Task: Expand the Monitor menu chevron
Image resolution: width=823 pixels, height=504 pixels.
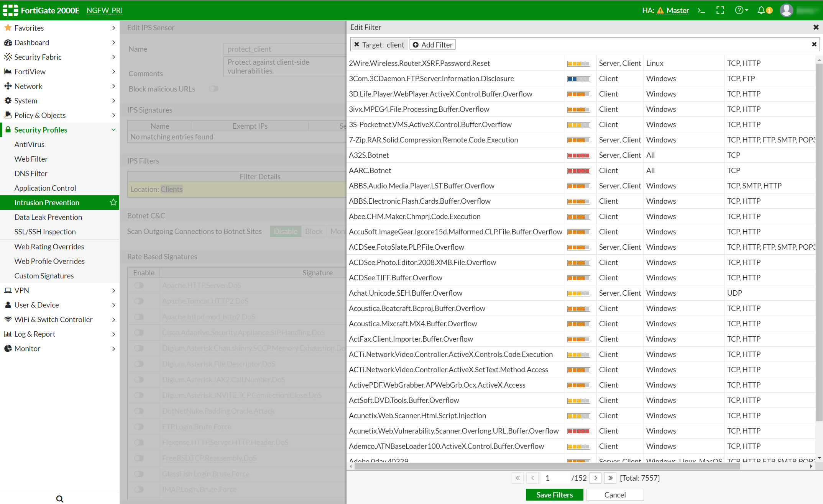Action: 113,349
